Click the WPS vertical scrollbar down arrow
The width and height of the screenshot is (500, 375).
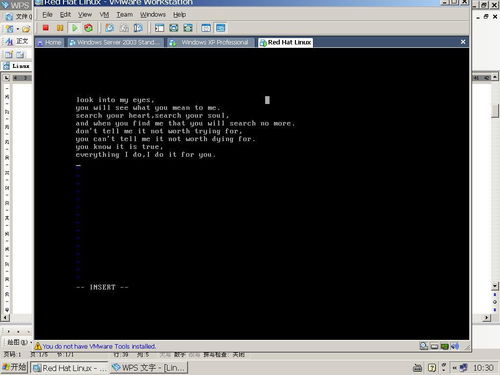click(x=495, y=286)
